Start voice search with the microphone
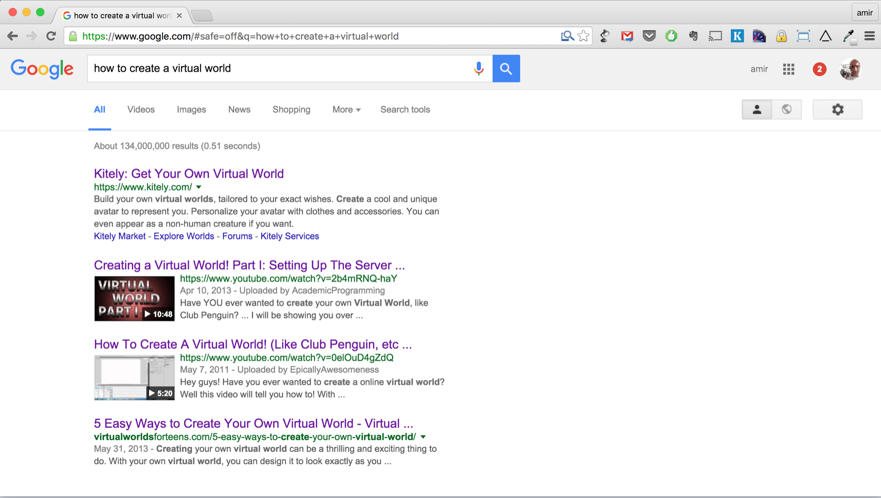Viewport: 881px width, 498px height. [x=479, y=69]
